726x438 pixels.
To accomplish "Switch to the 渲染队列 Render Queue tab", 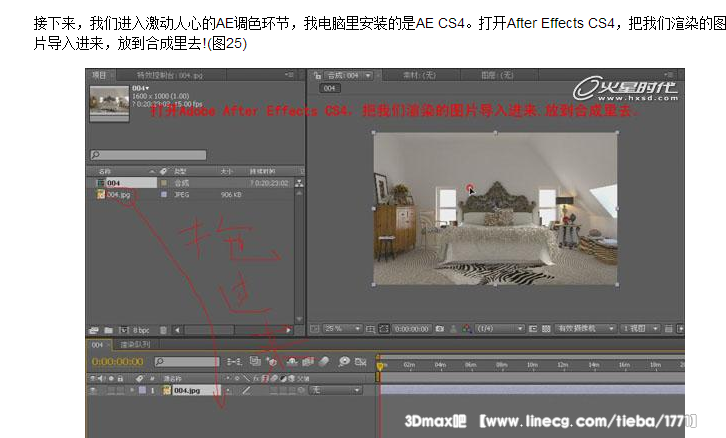I will point(135,344).
